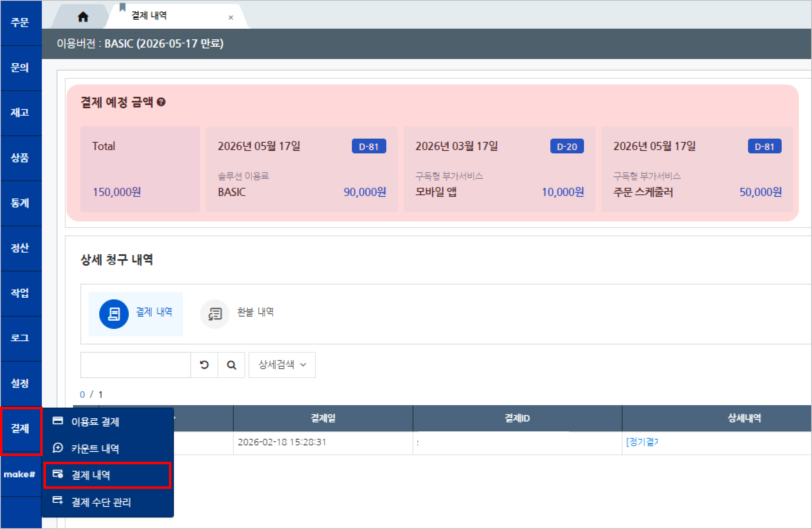Close the 결제 내역 tab
The width and height of the screenshot is (812, 529).
pos(231,18)
